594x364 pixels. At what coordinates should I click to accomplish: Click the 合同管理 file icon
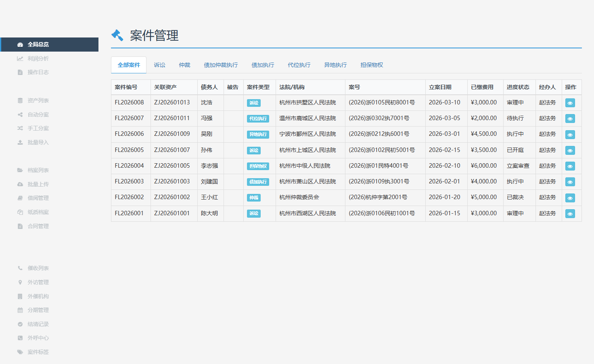point(20,226)
